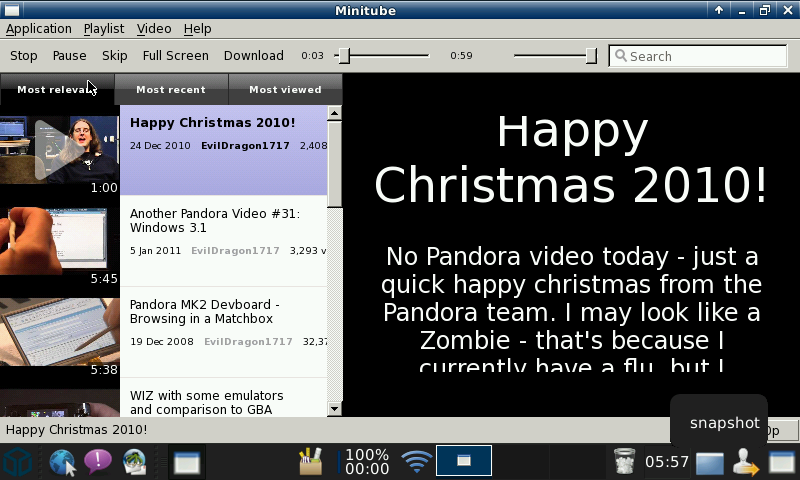Open the pencil box tools icon
Screen dimensions: 800x480
(310, 461)
